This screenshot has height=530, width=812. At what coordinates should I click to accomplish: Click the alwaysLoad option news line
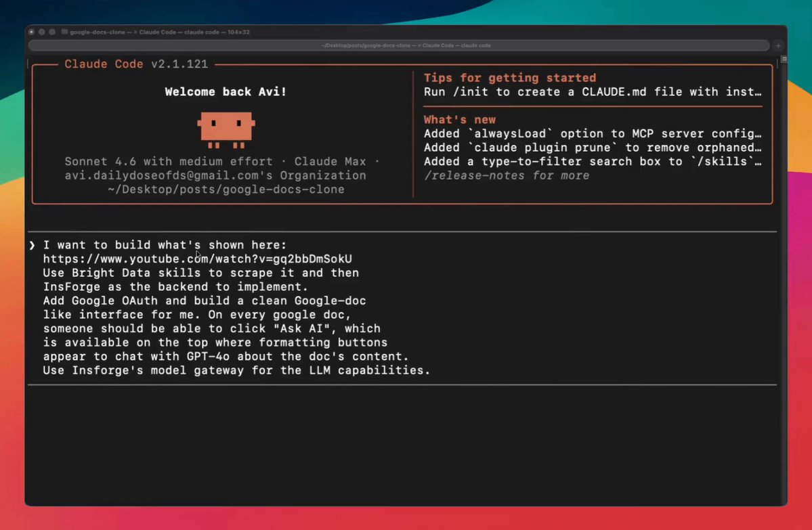(x=593, y=133)
